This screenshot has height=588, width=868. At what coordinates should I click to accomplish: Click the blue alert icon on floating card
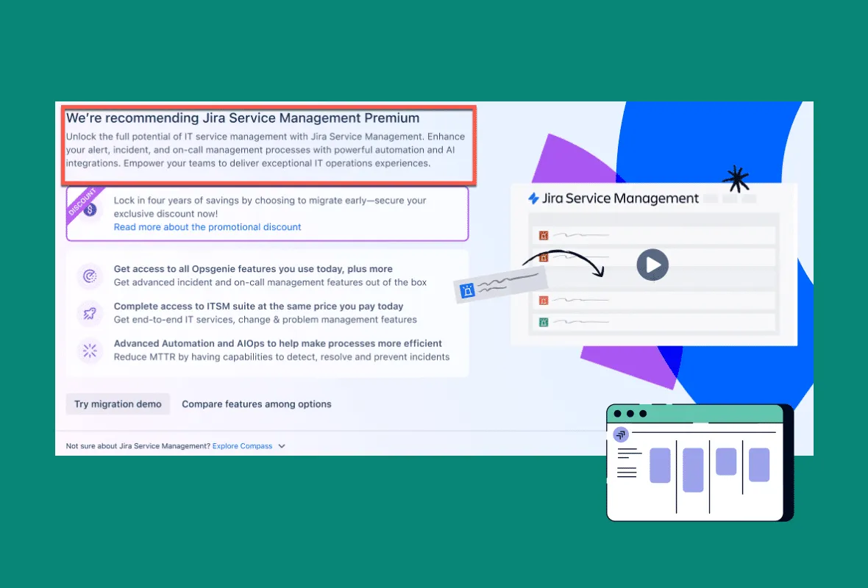point(466,291)
